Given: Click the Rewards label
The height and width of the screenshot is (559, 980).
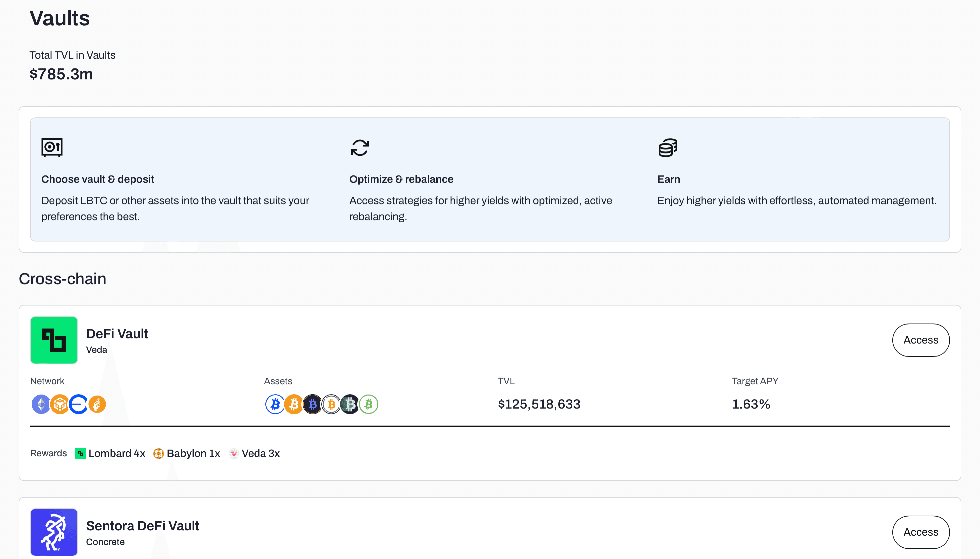Looking at the screenshot, I should (x=48, y=453).
